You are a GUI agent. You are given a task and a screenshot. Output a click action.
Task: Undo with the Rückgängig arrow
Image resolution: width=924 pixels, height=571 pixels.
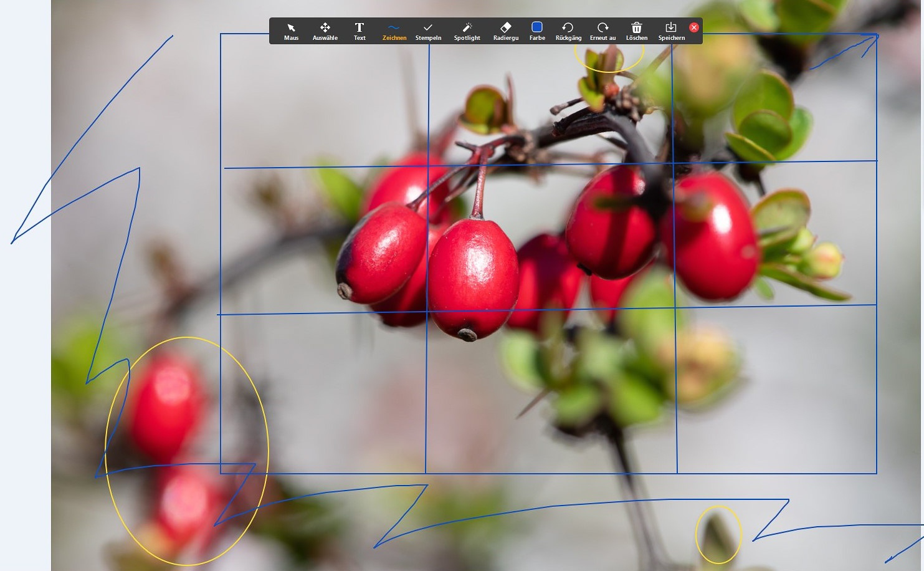click(x=568, y=31)
